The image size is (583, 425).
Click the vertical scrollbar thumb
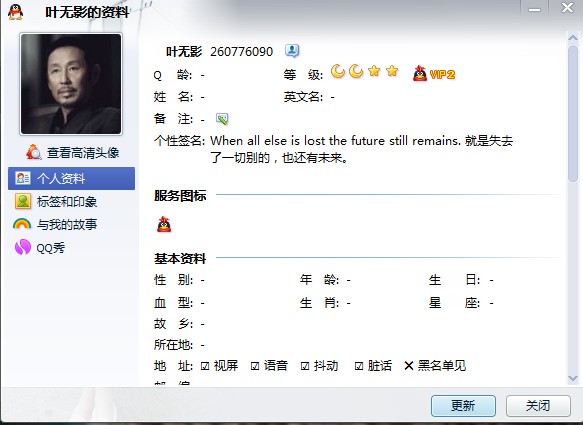[573, 113]
